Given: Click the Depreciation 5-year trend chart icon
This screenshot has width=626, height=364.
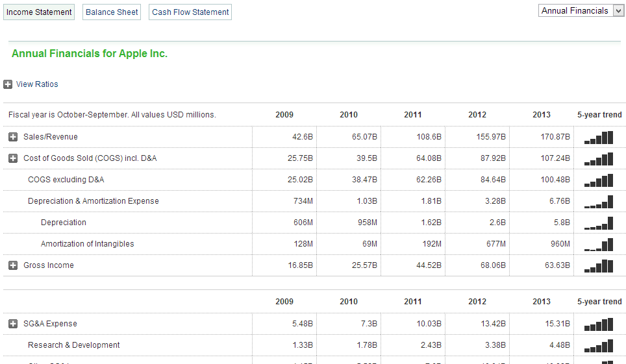Looking at the screenshot, I should point(598,223).
